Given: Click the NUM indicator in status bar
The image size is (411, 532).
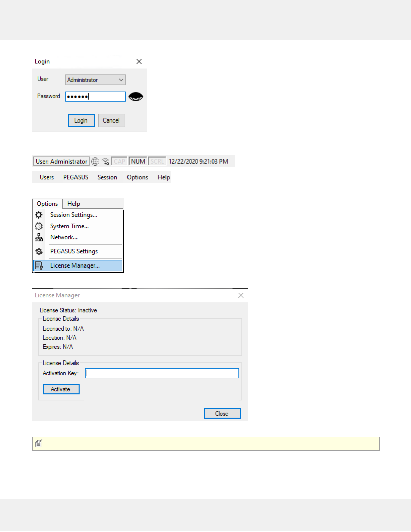Looking at the screenshot, I should pos(138,161).
